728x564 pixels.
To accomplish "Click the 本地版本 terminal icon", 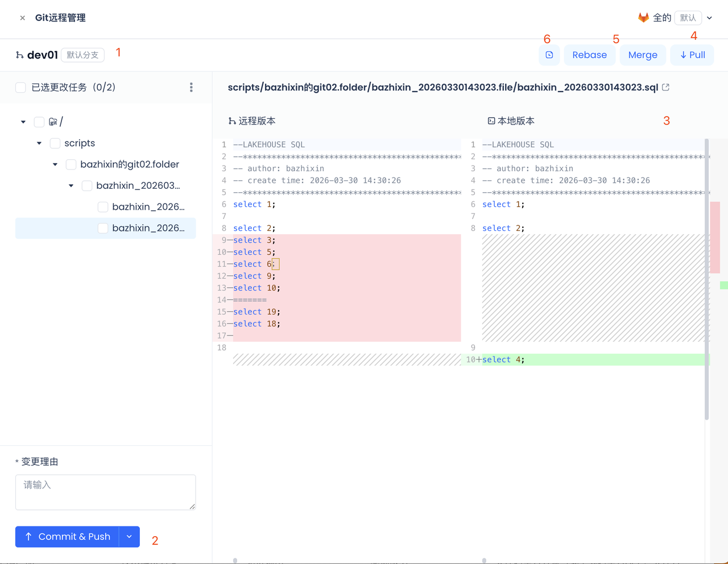I will 491,121.
